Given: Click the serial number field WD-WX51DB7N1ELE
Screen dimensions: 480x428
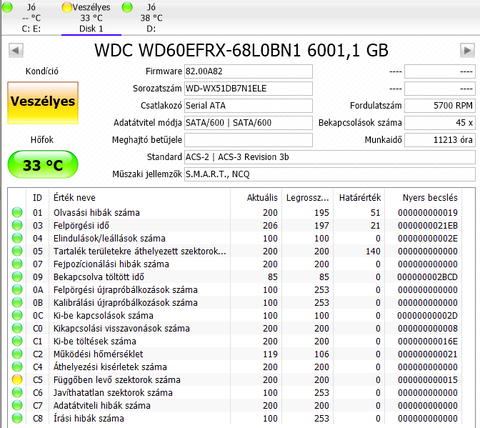Looking at the screenshot, I should pos(248,89).
